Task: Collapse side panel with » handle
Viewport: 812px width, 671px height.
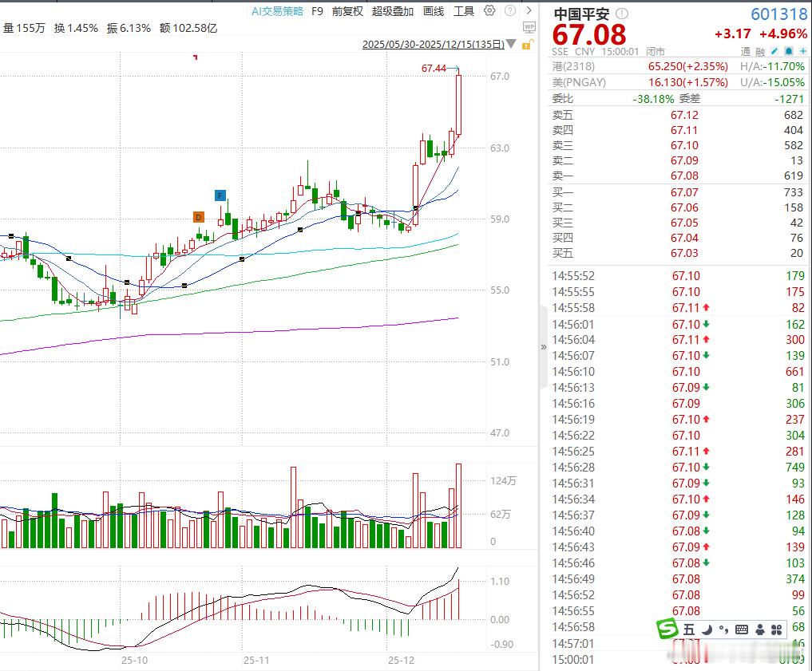Action: tap(543, 346)
